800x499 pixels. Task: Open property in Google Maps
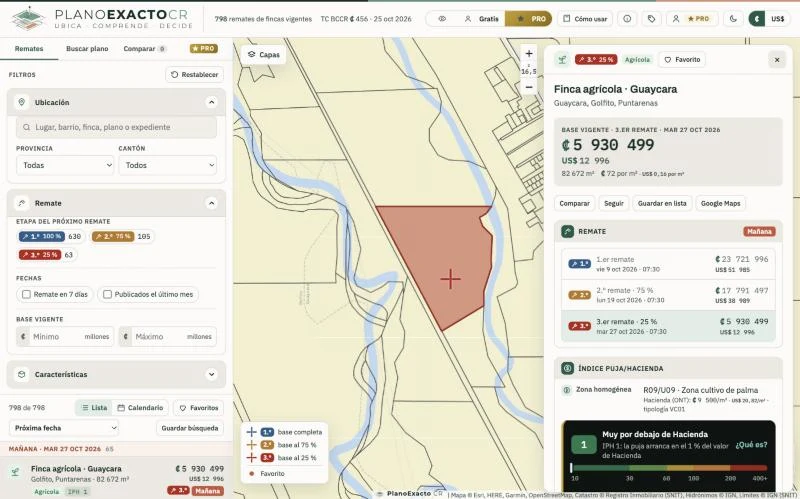click(x=720, y=203)
